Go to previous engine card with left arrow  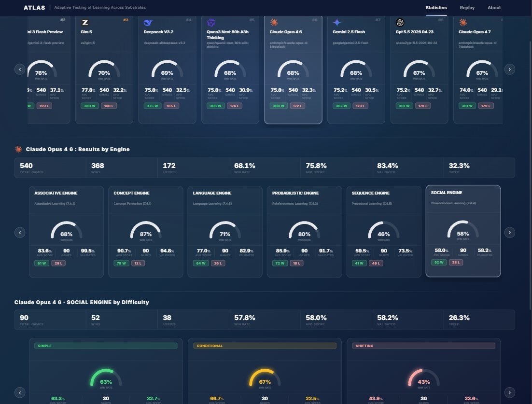20,232
